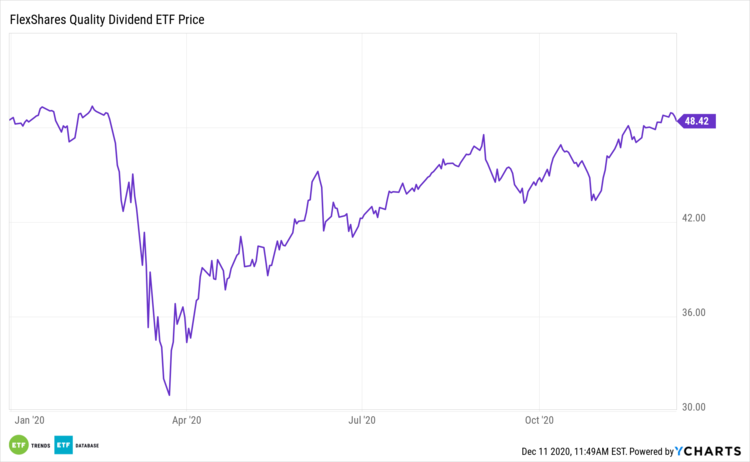The width and height of the screenshot is (750, 462).
Task: Click the Jan '20 x-axis label
Action: pyautogui.click(x=31, y=421)
